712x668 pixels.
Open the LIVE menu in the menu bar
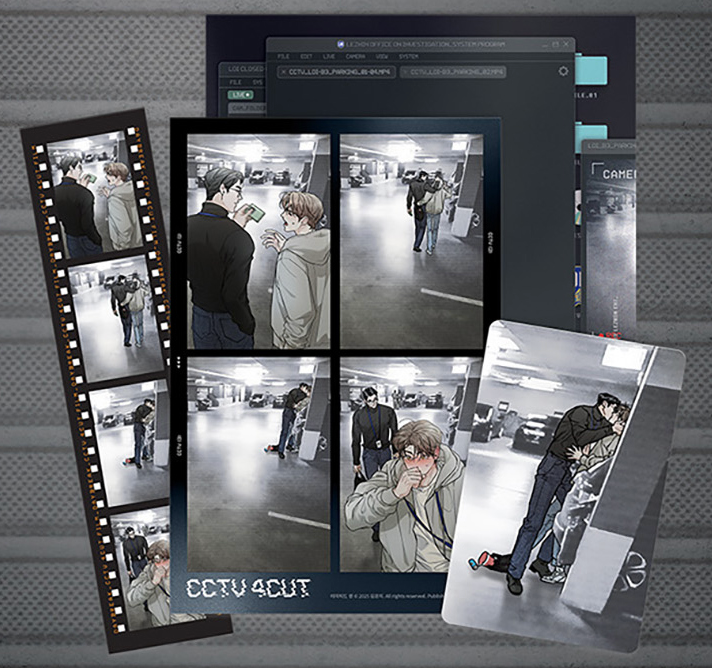[x=329, y=57]
